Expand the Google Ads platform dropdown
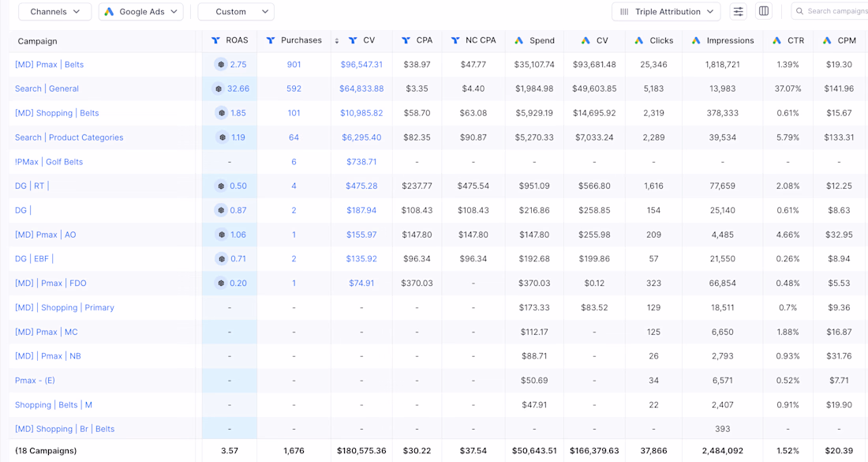This screenshot has width=868, height=462. point(140,12)
